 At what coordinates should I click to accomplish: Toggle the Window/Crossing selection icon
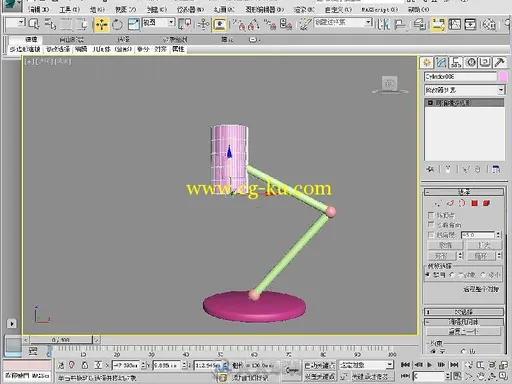point(82,24)
